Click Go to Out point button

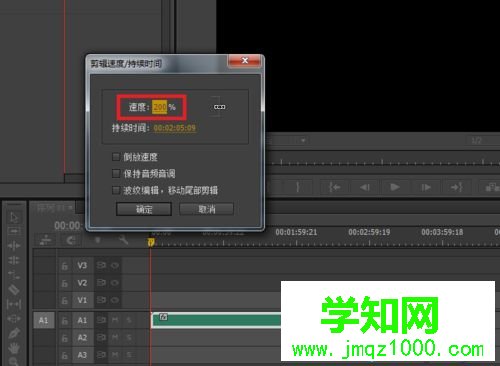[456, 187]
